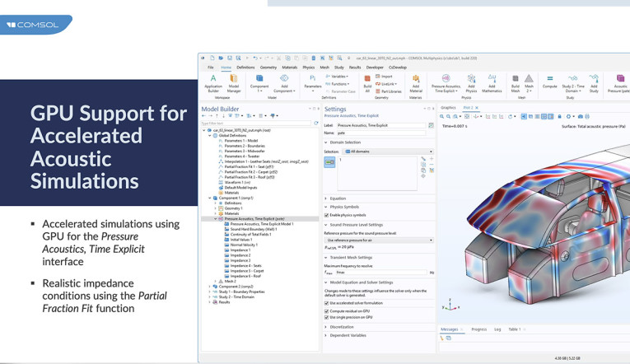Switch to the Graphics tab
The height and width of the screenshot is (364, 630).
point(448,108)
